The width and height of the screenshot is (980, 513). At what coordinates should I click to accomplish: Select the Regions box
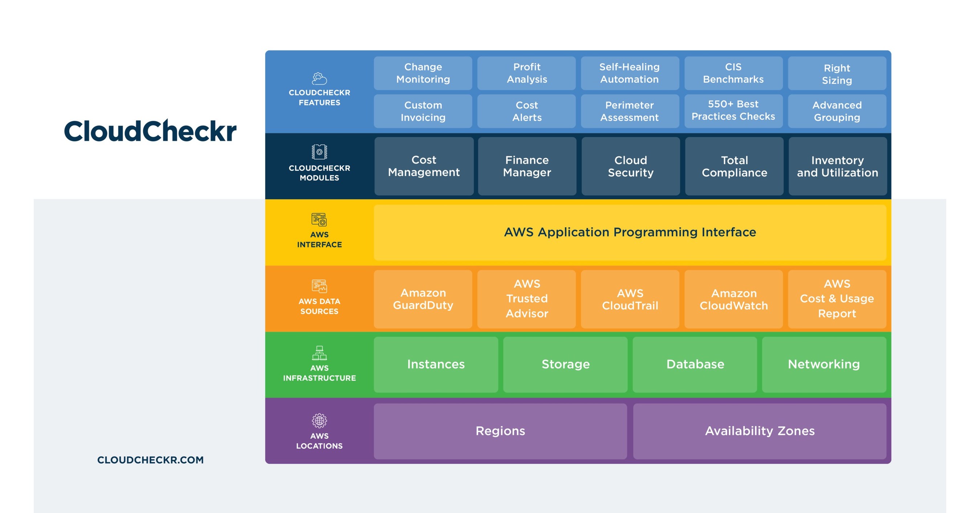[500, 431]
